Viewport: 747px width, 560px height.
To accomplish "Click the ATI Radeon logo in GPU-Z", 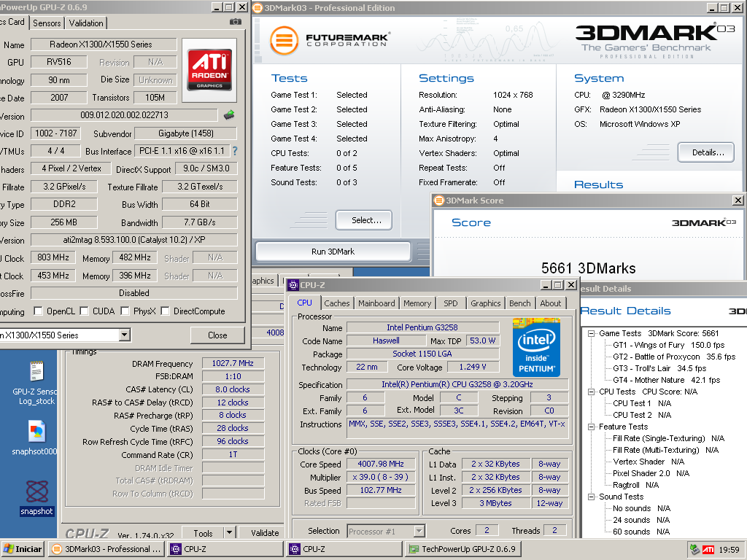I will tap(209, 70).
